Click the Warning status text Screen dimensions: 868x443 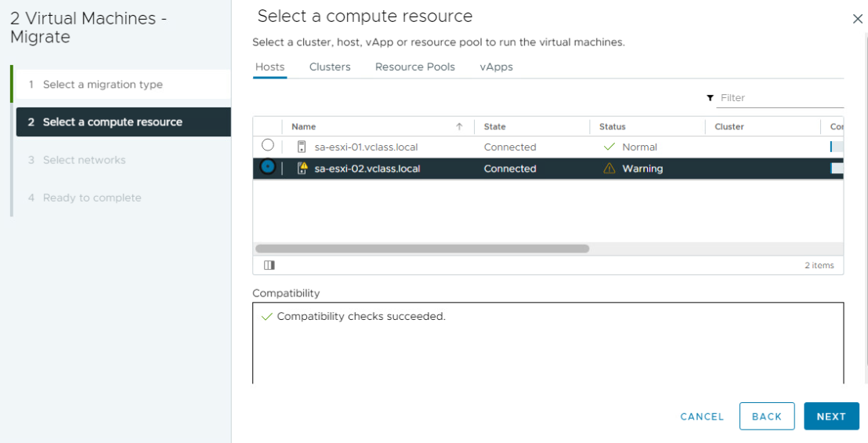click(x=642, y=169)
